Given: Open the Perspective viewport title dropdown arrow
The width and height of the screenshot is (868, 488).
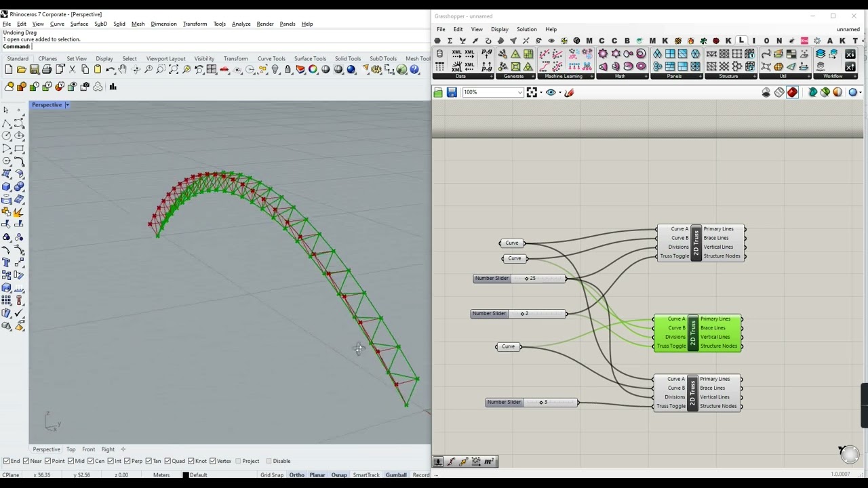Looking at the screenshot, I should [x=67, y=105].
